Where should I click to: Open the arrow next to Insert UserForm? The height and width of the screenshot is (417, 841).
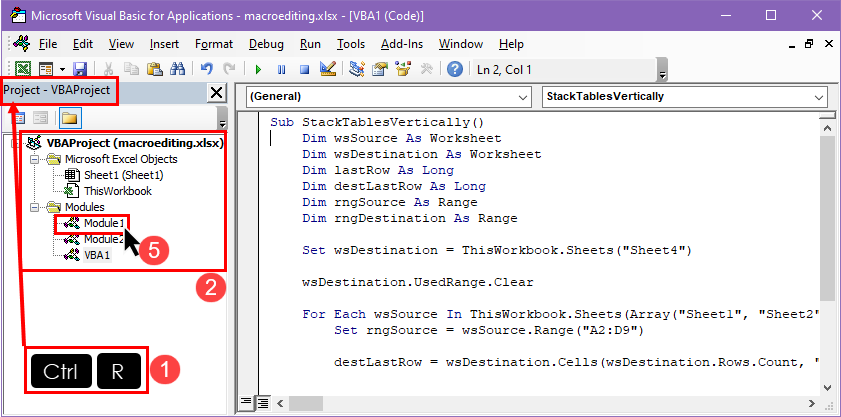coord(62,69)
